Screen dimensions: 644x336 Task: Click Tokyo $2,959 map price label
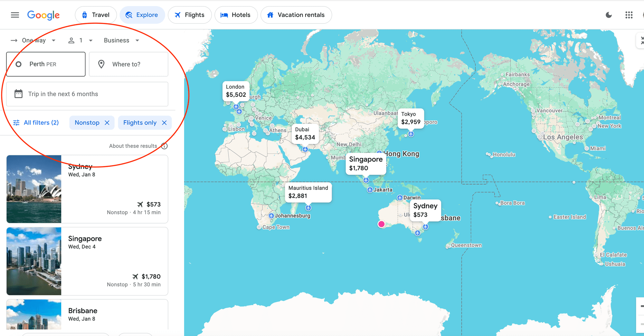pos(411,118)
